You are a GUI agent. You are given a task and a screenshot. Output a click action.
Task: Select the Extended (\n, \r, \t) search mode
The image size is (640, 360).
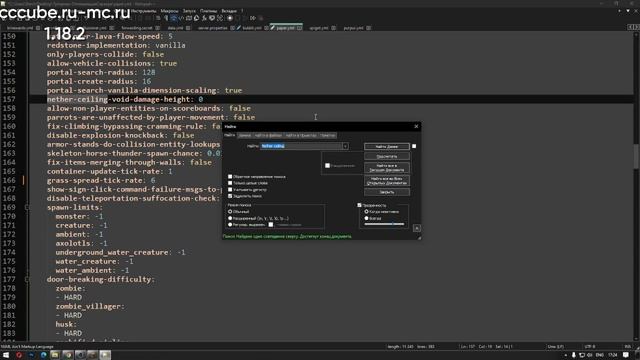click(x=230, y=218)
